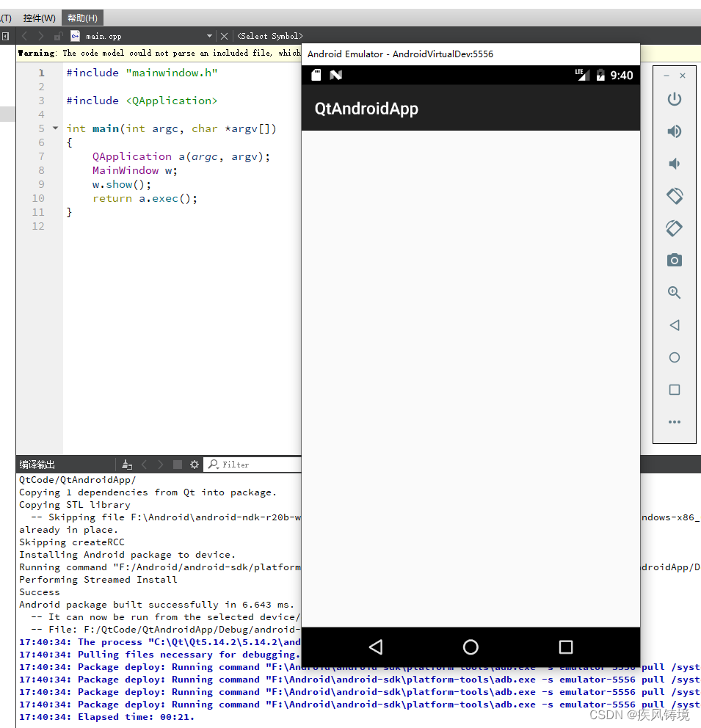The image size is (701, 728).
Task: Open the 帮助(H) menu
Action: pyautogui.click(x=82, y=18)
